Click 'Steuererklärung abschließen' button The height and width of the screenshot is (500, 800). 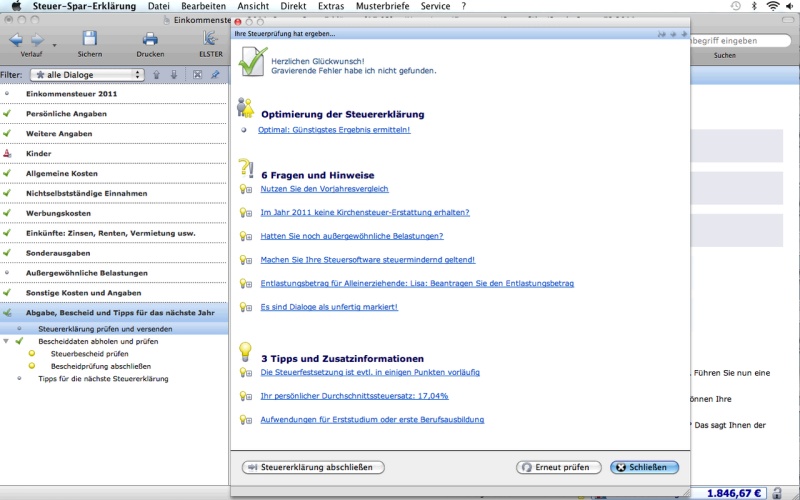(x=313, y=467)
